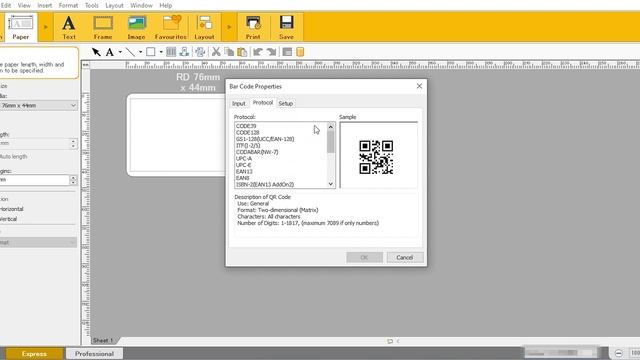Undo with the left curved arrow

tap(258, 52)
